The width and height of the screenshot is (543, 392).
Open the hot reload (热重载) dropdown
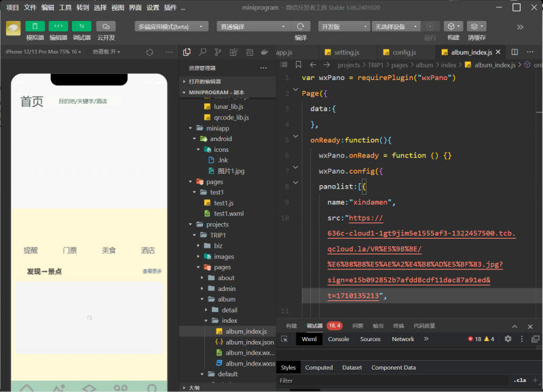click(107, 52)
